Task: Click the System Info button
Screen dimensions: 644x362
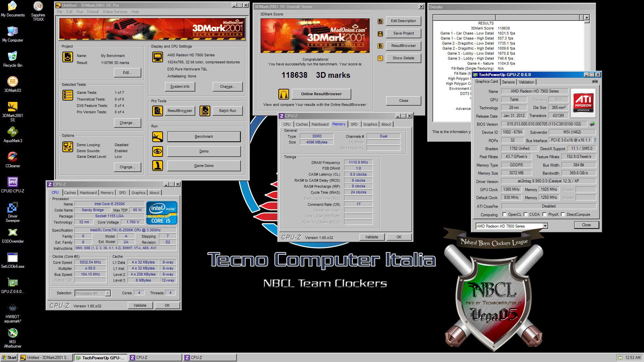Action: pyautogui.click(x=180, y=86)
